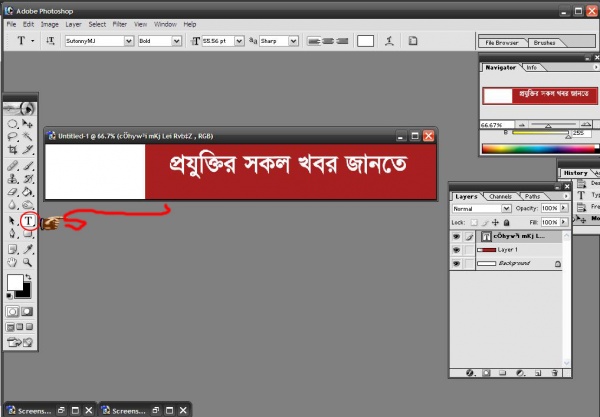This screenshot has width=600, height=417.
Task: Click the font size input field
Action: click(222, 42)
